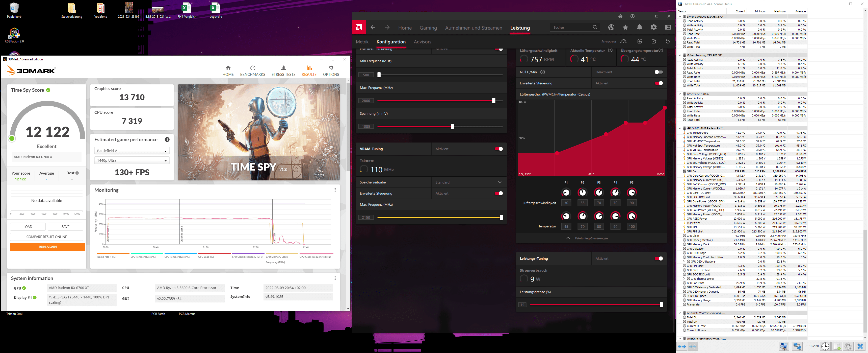This screenshot has width=868, height=353.
Task: Switch to Metrik sub-tab
Action: pos(362,42)
